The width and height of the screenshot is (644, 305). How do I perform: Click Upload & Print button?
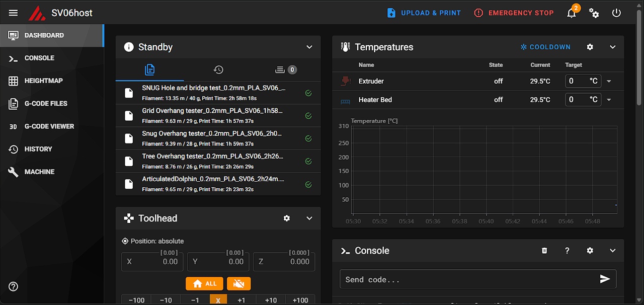pos(424,13)
